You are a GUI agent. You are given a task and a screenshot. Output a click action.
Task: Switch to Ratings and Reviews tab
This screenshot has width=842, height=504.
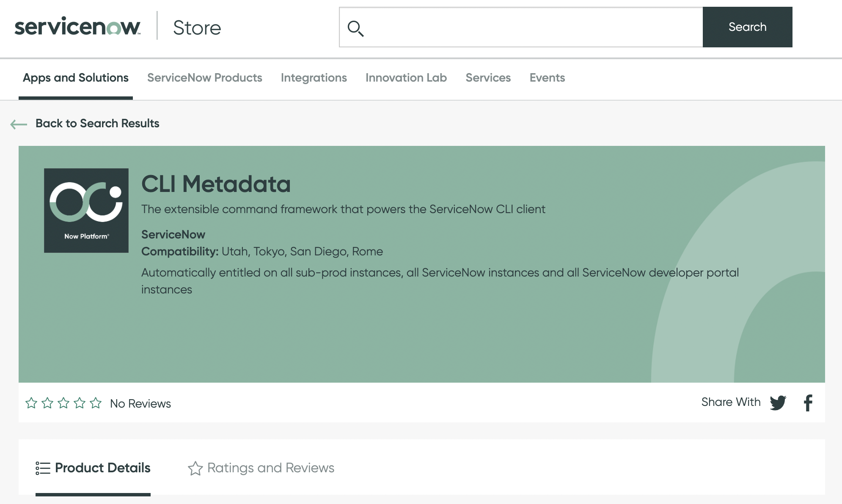(261, 468)
